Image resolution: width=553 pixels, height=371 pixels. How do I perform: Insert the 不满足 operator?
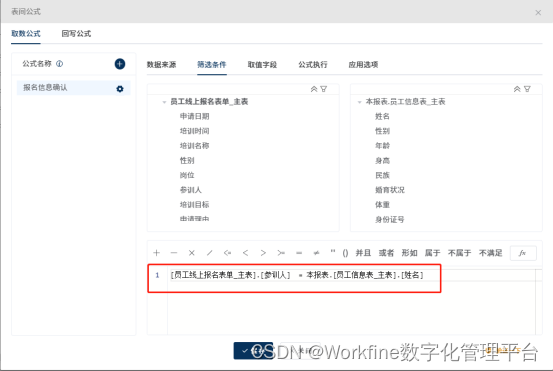[x=491, y=253]
